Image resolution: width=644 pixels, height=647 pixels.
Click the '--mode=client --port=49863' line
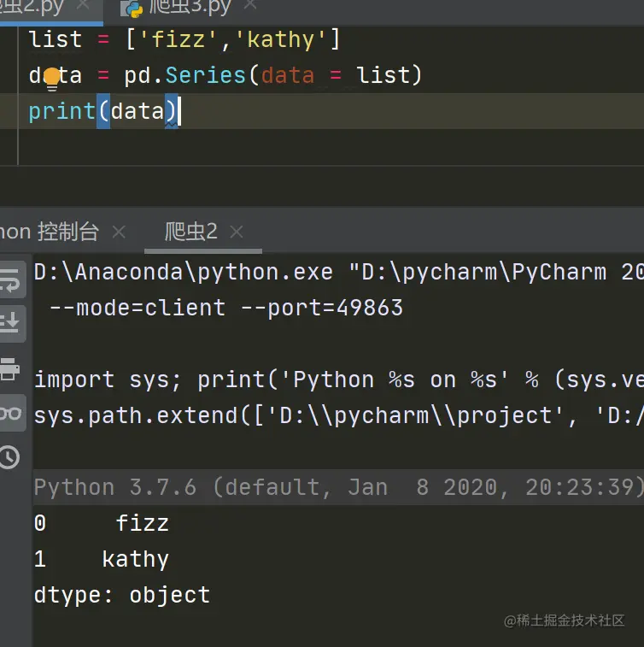tap(226, 309)
